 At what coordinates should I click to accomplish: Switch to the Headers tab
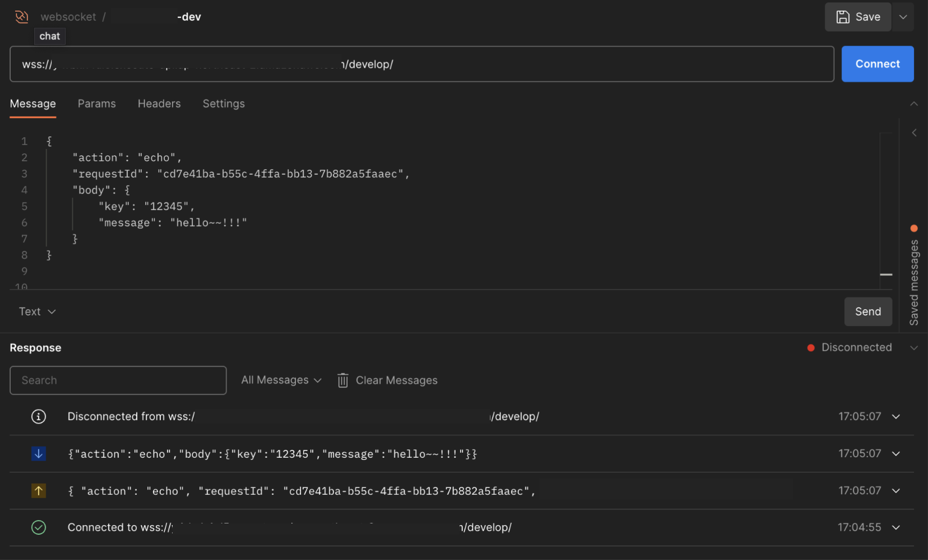point(159,104)
